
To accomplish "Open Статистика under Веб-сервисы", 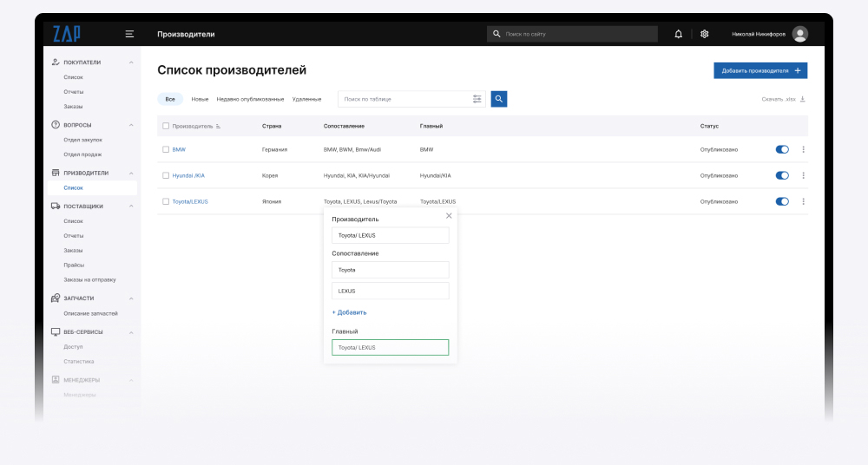I will 79,361.
